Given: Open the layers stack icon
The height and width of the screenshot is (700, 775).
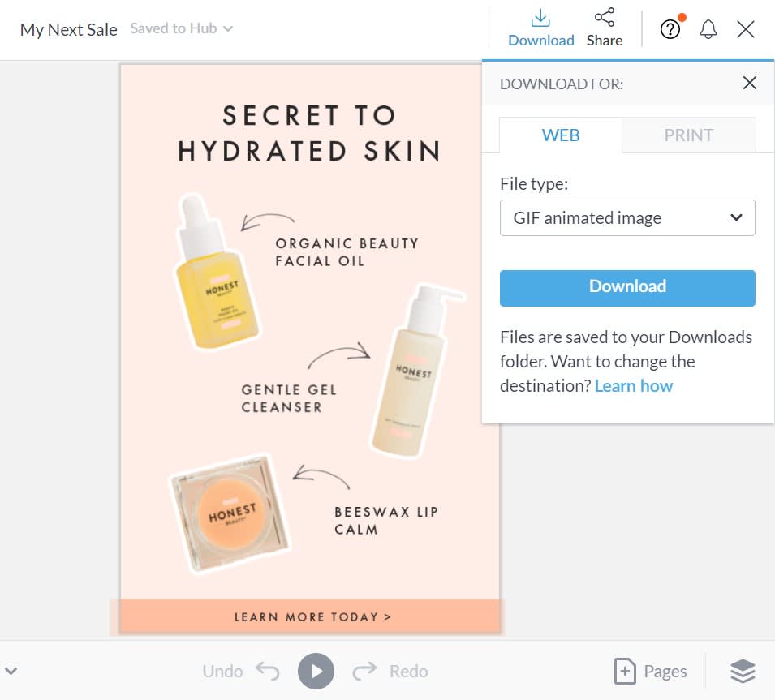Looking at the screenshot, I should point(743,671).
